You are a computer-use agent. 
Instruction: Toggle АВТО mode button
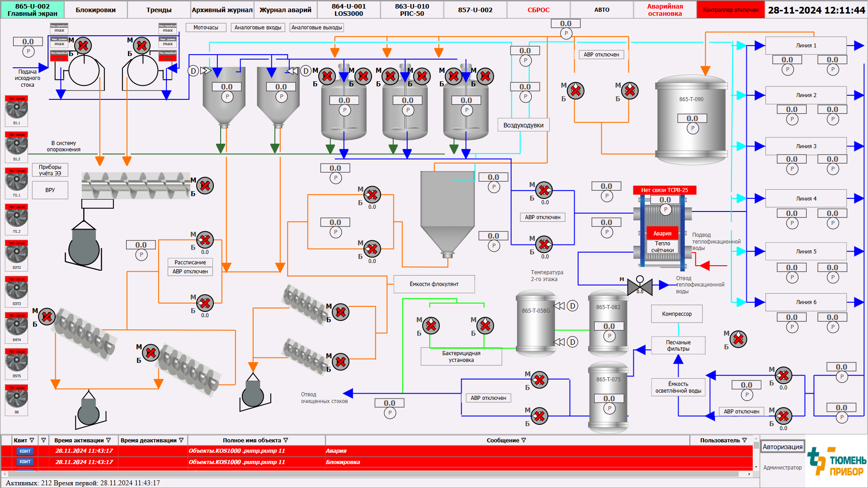(x=602, y=9)
